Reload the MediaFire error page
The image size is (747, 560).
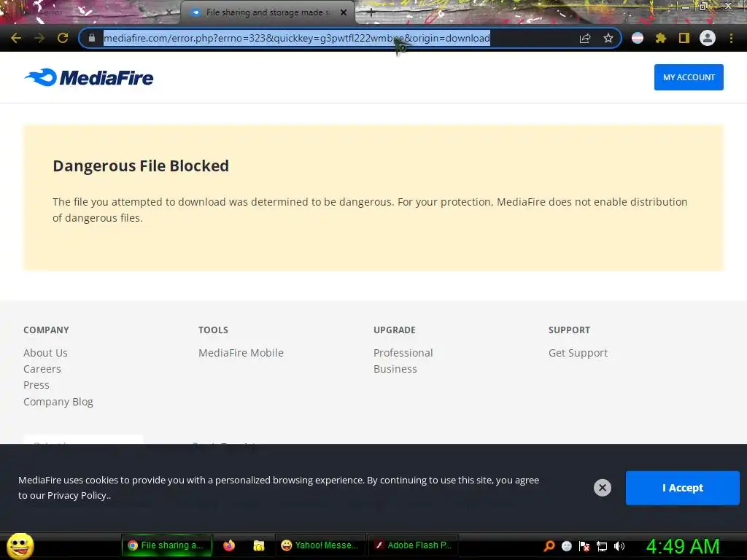click(x=63, y=38)
